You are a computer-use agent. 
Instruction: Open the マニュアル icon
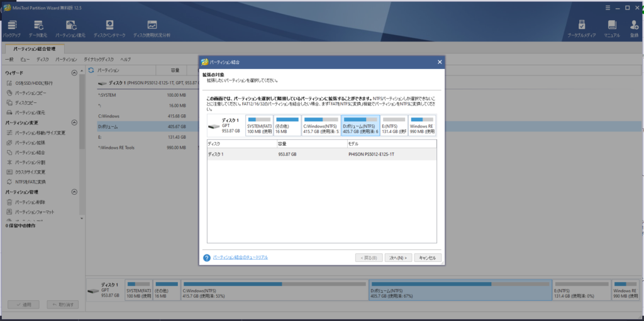click(612, 29)
